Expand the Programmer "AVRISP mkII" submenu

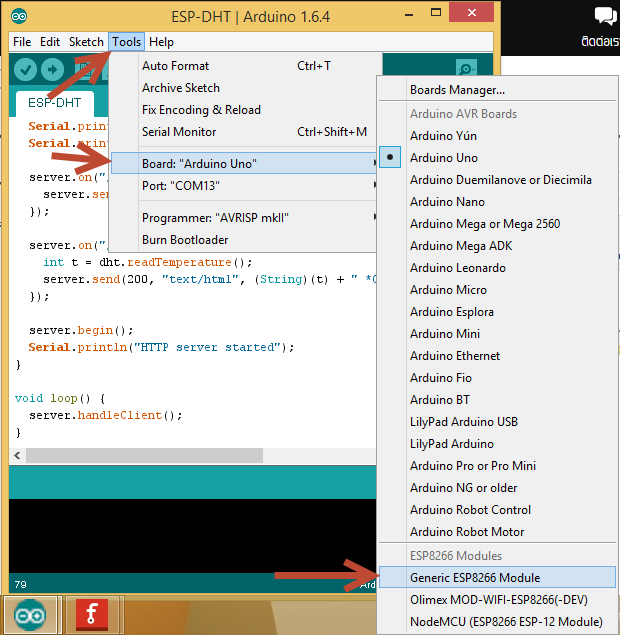[244, 218]
